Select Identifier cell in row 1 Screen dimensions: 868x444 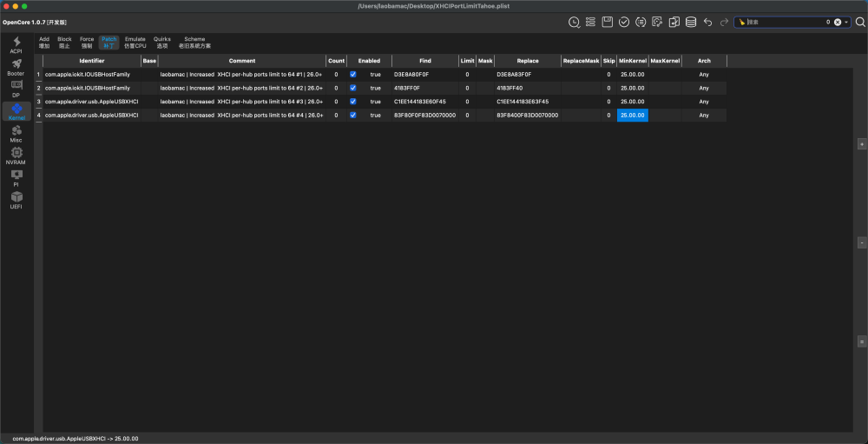click(x=92, y=74)
